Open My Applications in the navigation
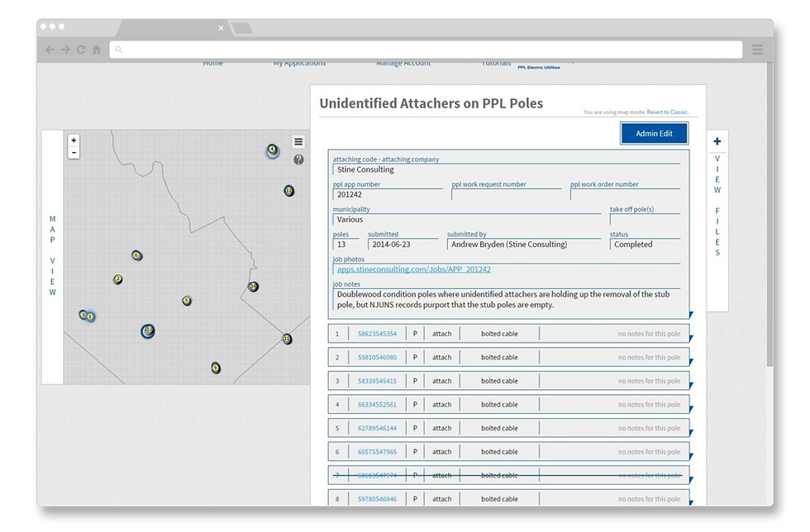 pyautogui.click(x=299, y=64)
